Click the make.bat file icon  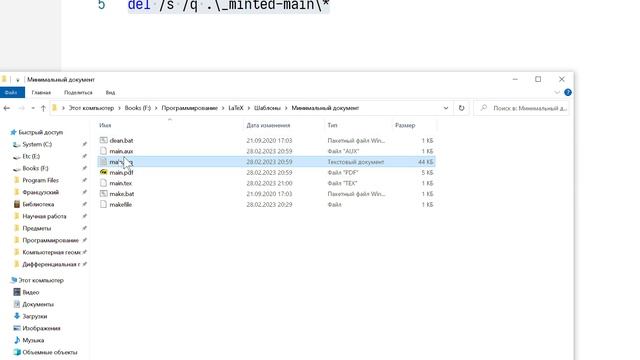pos(104,194)
